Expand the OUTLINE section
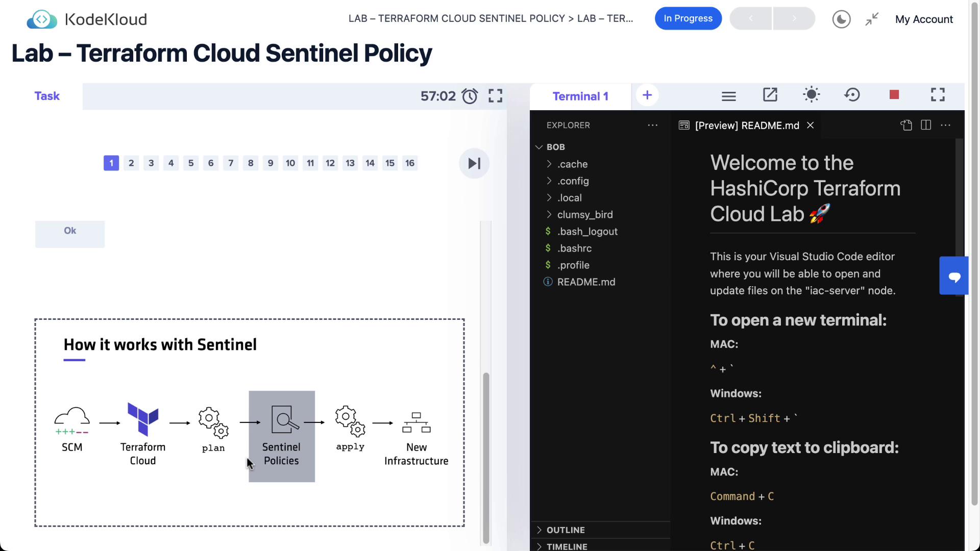Screen dimensions: 980x551 [565, 530]
